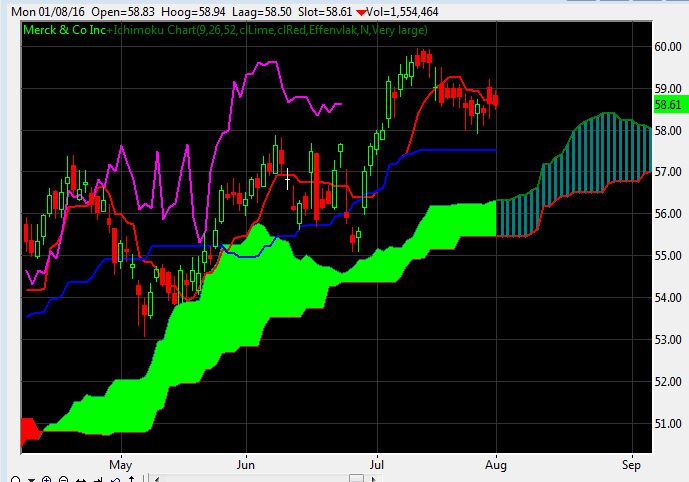Click the 51.00 price axis label
689x482 pixels.
pyautogui.click(x=668, y=424)
